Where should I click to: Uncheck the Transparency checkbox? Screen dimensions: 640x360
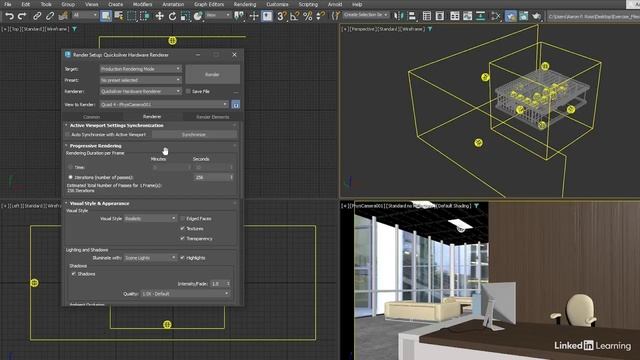[182, 238]
